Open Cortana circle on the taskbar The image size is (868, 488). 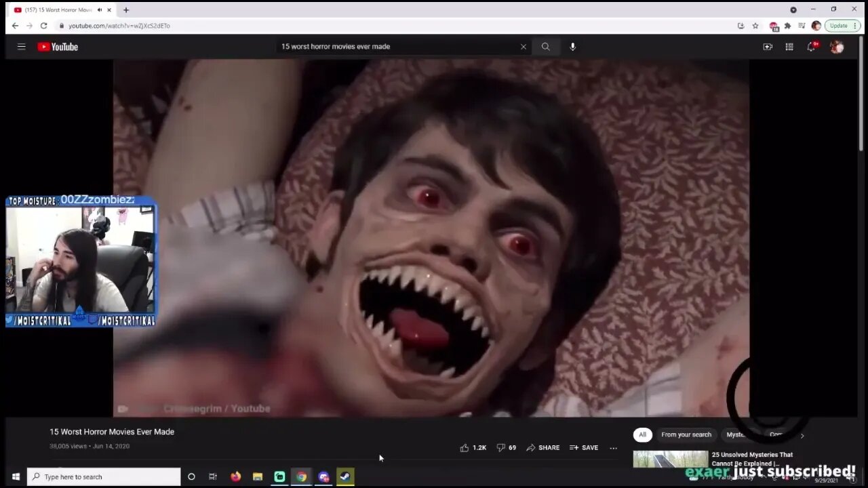[x=191, y=476]
